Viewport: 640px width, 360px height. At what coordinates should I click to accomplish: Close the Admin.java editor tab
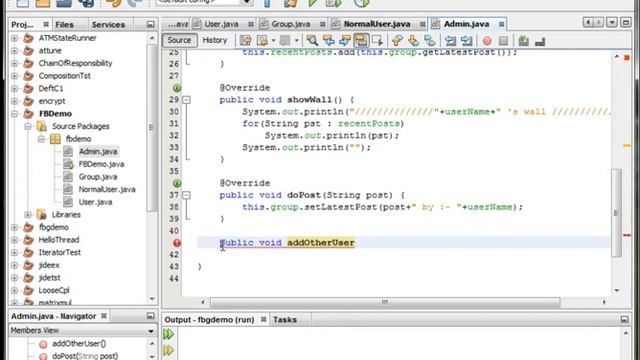[501, 24]
